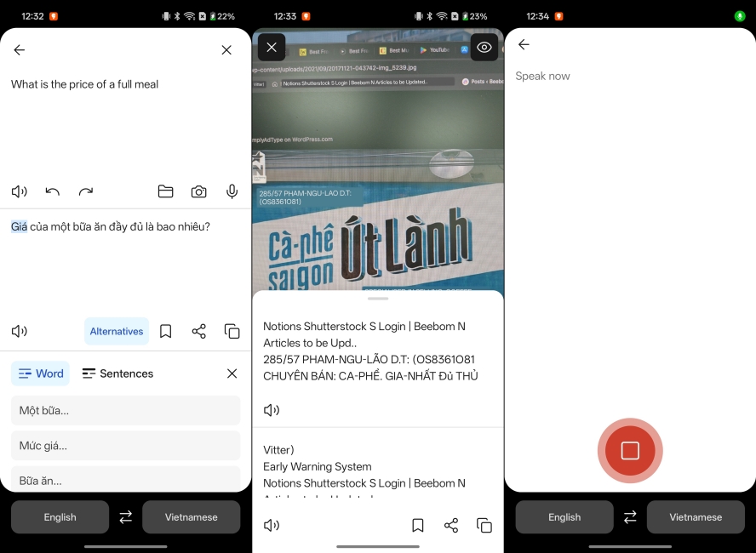Open camera input for translation
The image size is (756, 553).
tap(198, 191)
